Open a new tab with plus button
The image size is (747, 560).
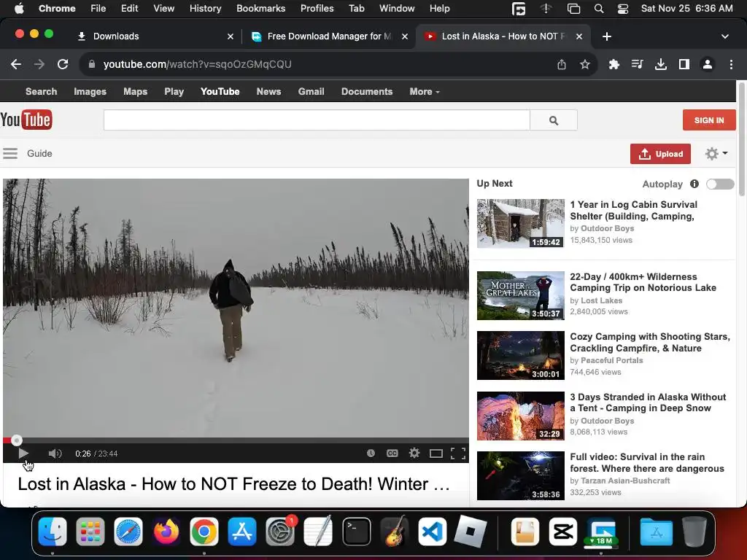click(606, 36)
